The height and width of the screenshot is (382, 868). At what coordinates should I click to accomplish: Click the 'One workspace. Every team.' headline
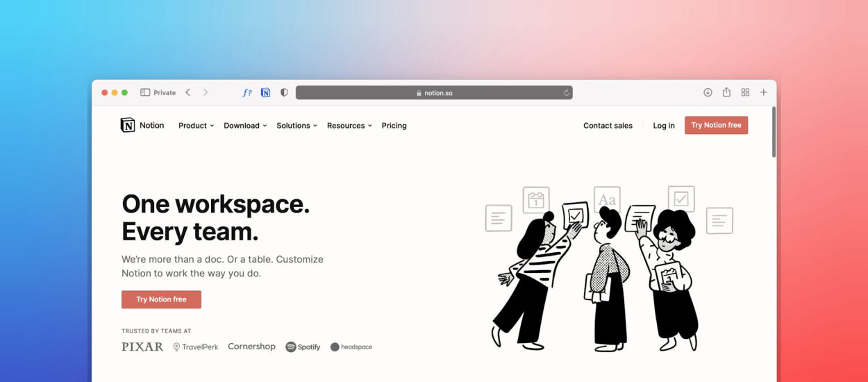pos(216,217)
